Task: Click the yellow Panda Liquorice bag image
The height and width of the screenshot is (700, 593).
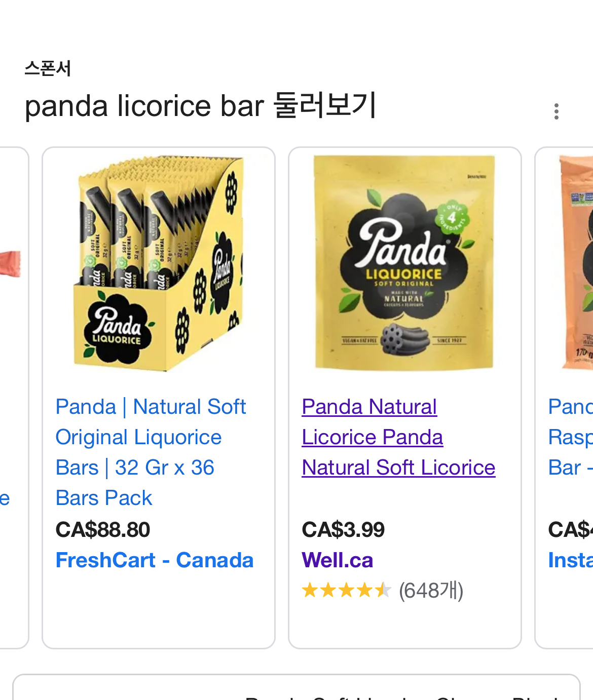Action: [404, 263]
